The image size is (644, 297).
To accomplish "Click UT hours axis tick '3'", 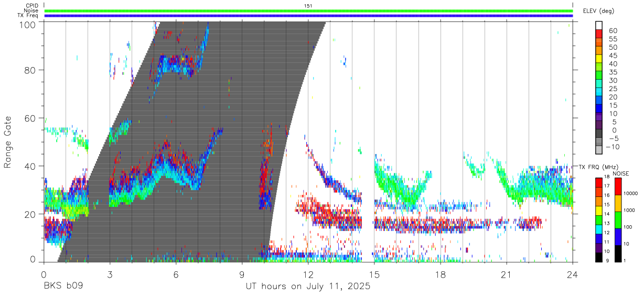I will coord(110,274).
